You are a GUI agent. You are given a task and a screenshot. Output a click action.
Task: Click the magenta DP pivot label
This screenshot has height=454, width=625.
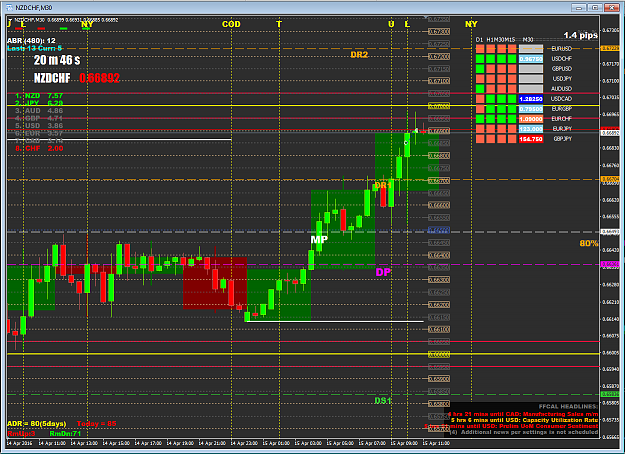point(383,272)
